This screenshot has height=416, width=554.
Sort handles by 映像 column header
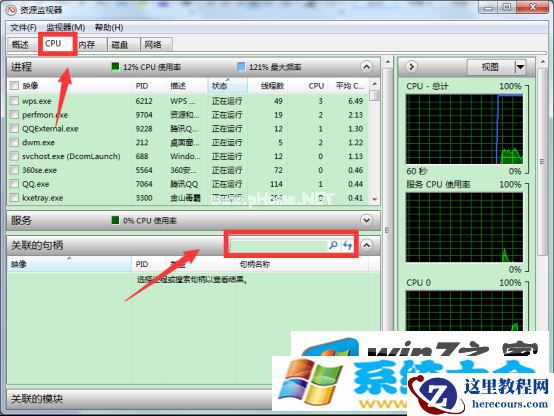coord(69,264)
